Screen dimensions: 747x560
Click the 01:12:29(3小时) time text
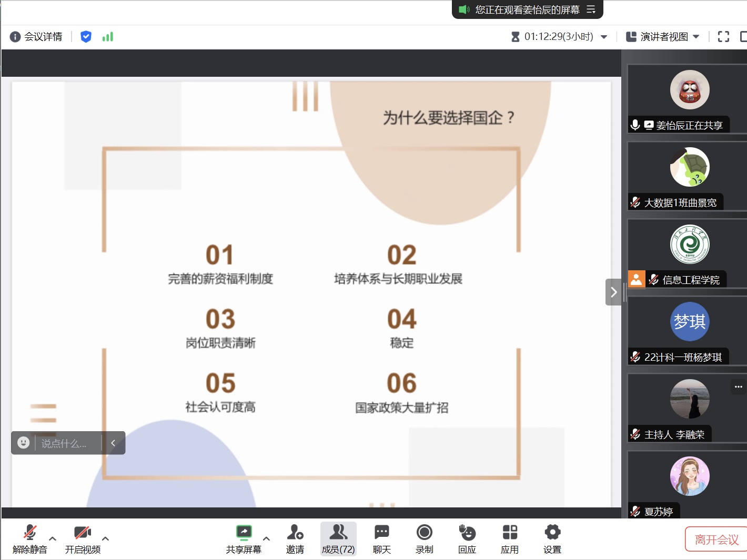tap(559, 37)
